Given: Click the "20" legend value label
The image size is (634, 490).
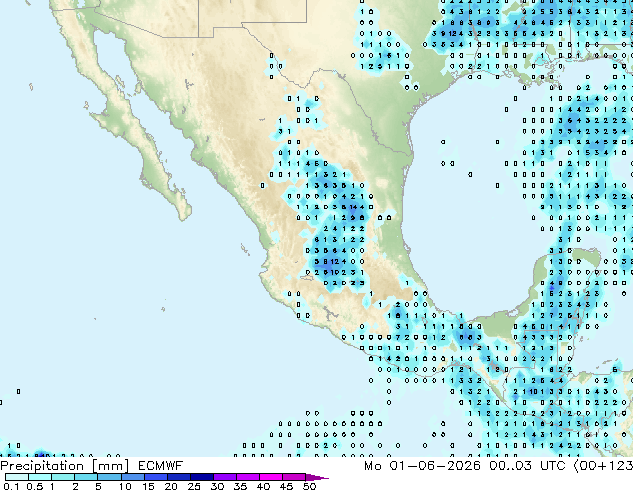Looking at the screenshot, I should tap(171, 486).
